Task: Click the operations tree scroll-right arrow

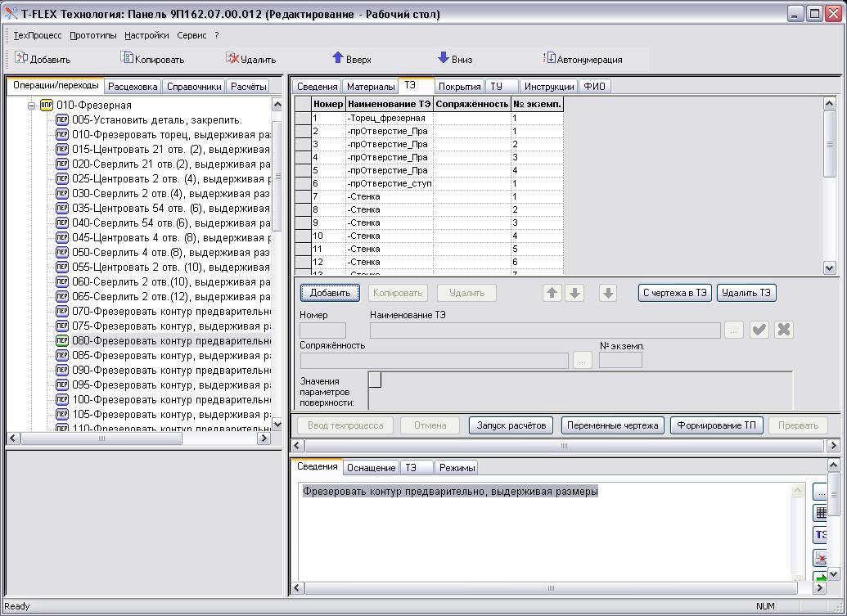Action: (264, 438)
